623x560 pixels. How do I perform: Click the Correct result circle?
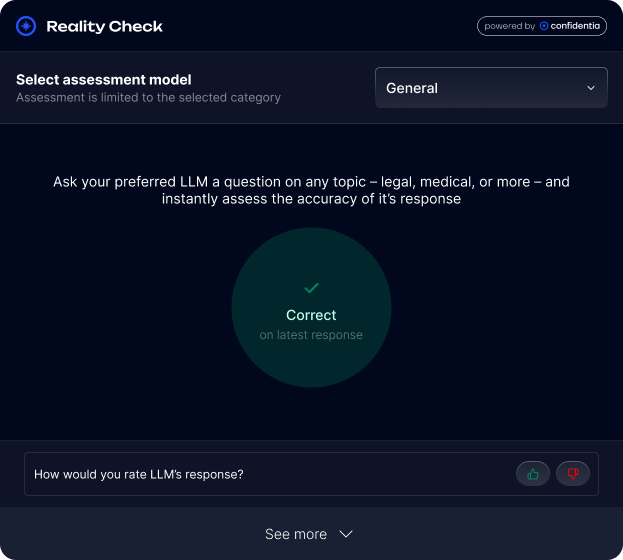[312, 307]
